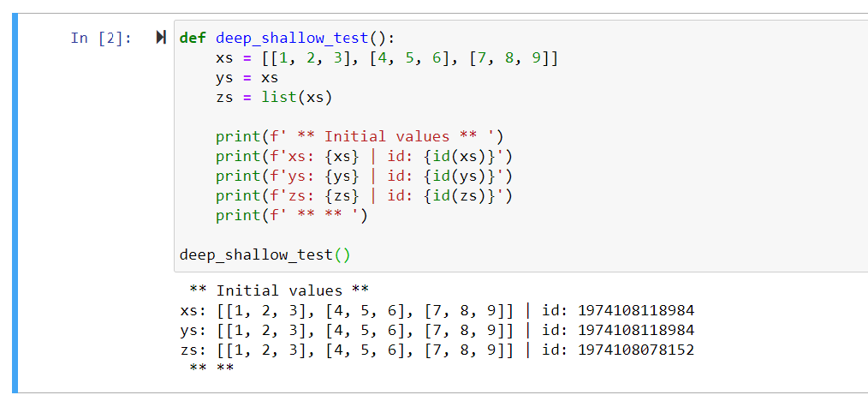Click the trailing '** **' output line
868x395 pixels.
[x=211, y=368]
